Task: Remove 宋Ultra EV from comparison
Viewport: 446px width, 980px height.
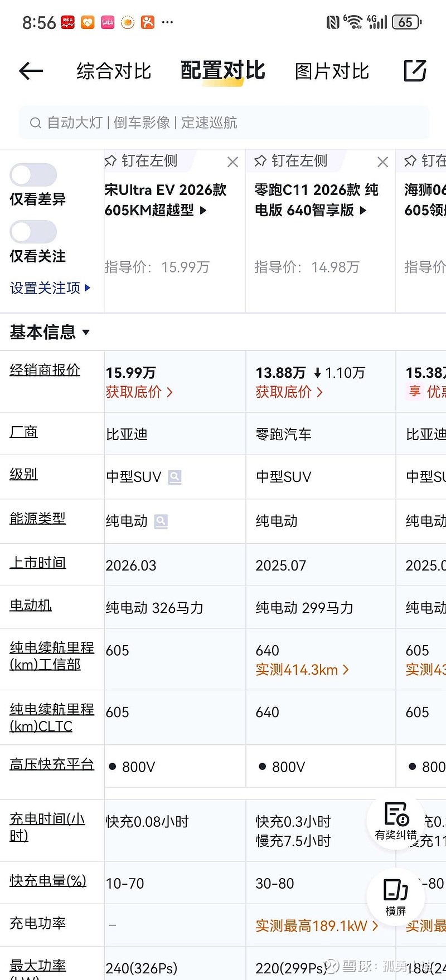Action: [232, 162]
